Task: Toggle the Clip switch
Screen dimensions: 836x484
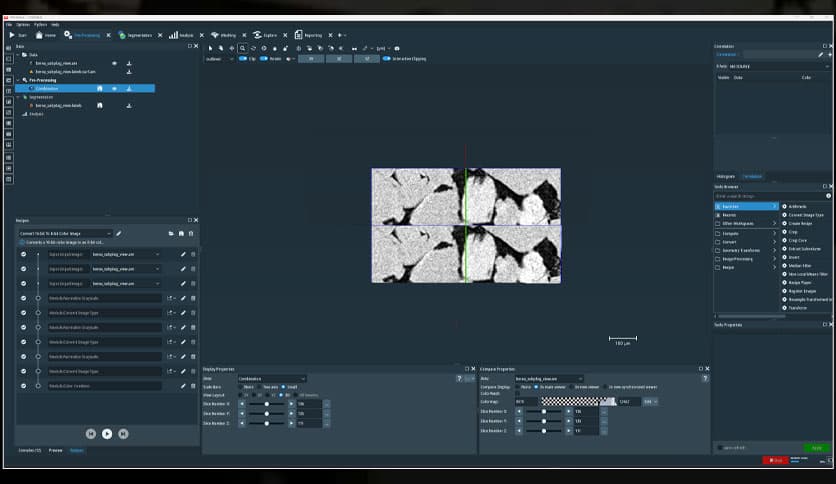Action: point(243,59)
